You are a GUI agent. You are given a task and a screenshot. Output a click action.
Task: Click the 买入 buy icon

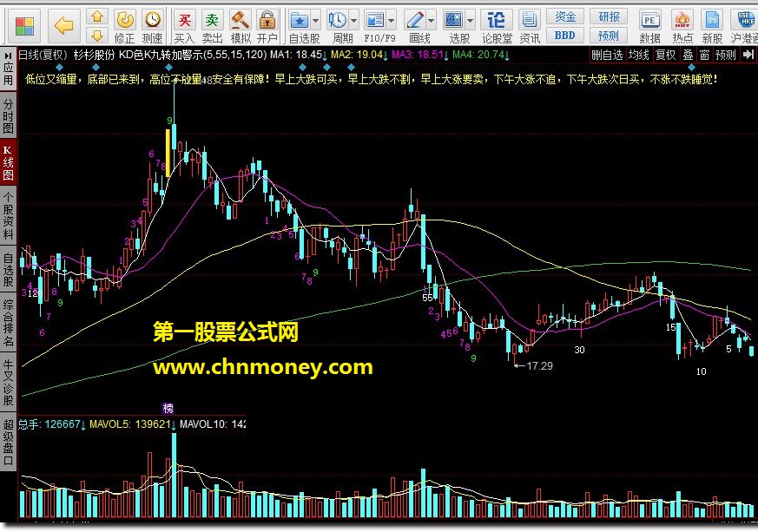coord(184,26)
